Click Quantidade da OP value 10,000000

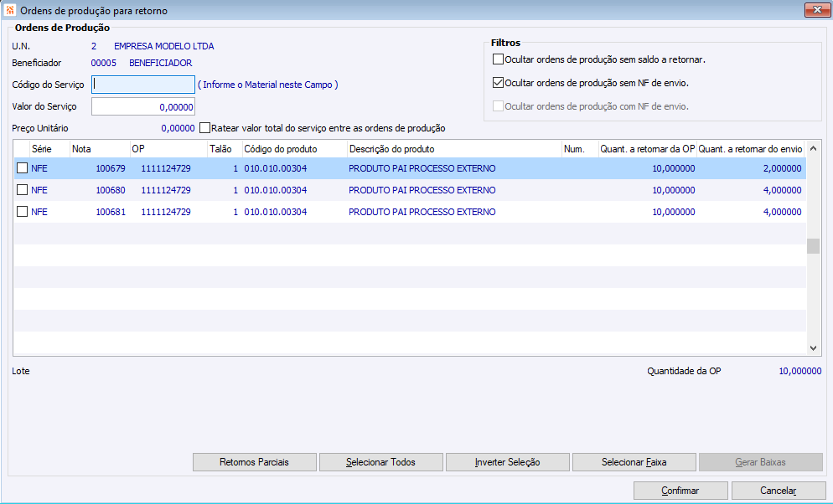[x=800, y=371]
